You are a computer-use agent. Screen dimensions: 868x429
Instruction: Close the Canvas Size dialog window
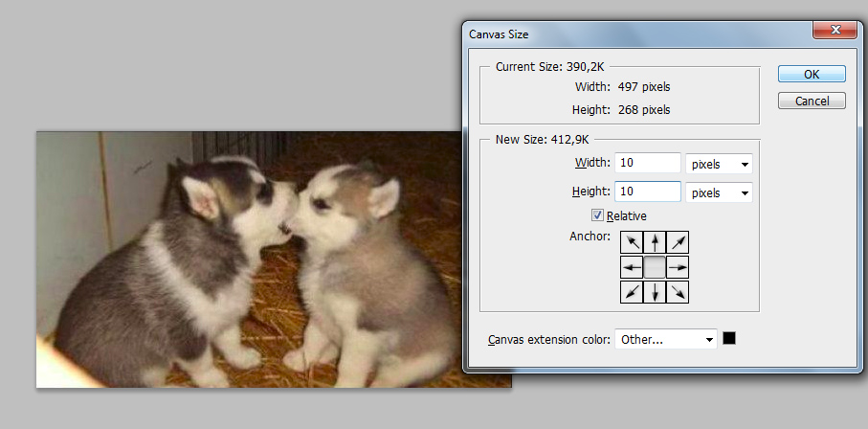[835, 31]
